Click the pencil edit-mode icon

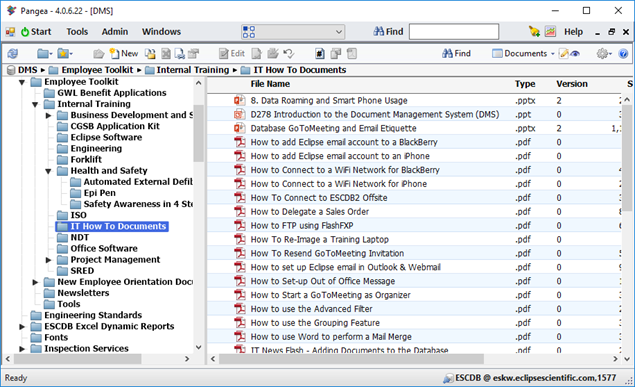(563, 53)
